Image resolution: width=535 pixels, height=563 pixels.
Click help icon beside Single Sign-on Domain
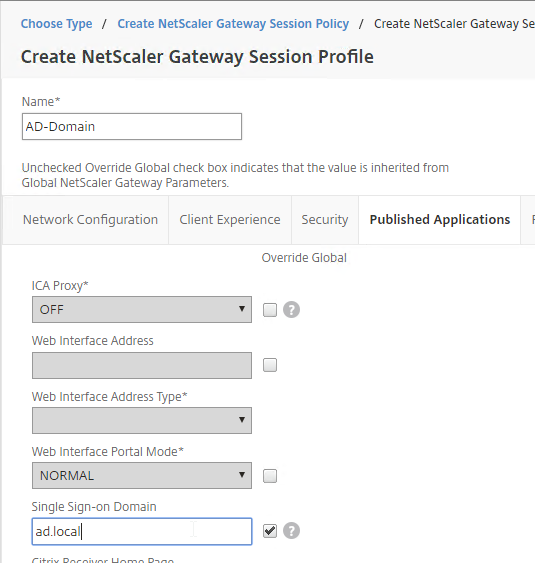click(x=291, y=531)
